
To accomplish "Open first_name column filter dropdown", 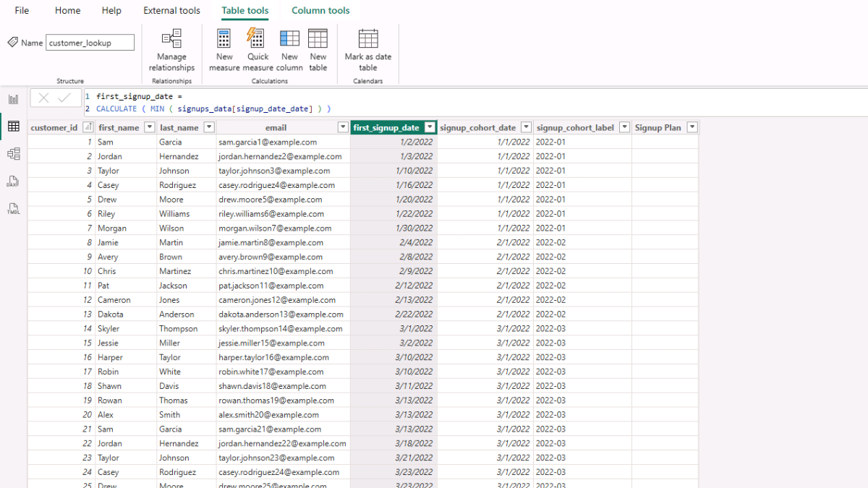I will (149, 127).
